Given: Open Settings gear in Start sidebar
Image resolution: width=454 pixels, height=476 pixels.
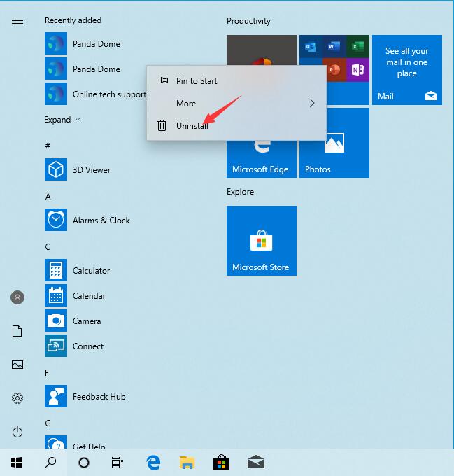Looking at the screenshot, I should coord(17,398).
